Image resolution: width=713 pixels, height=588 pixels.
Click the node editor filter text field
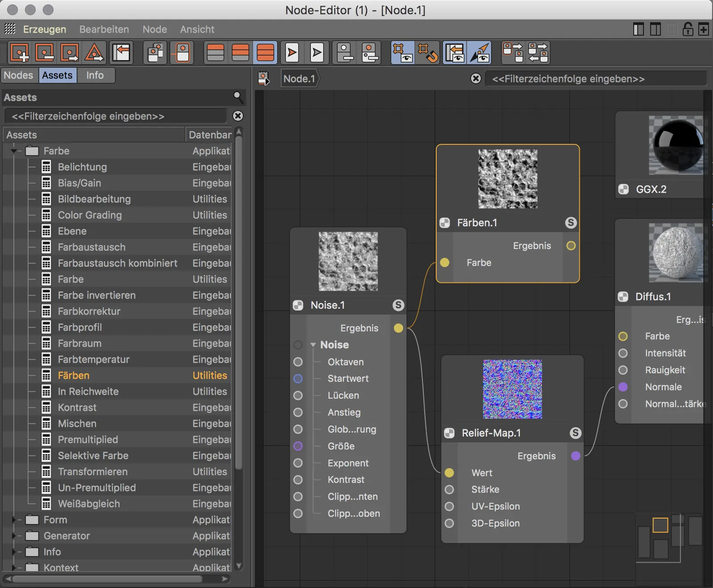coord(596,79)
